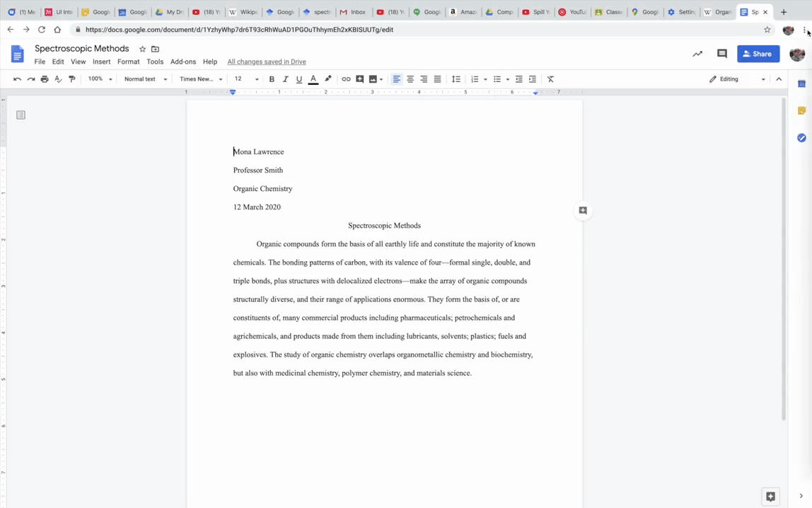
Task: Click the blue Share button
Action: point(758,54)
